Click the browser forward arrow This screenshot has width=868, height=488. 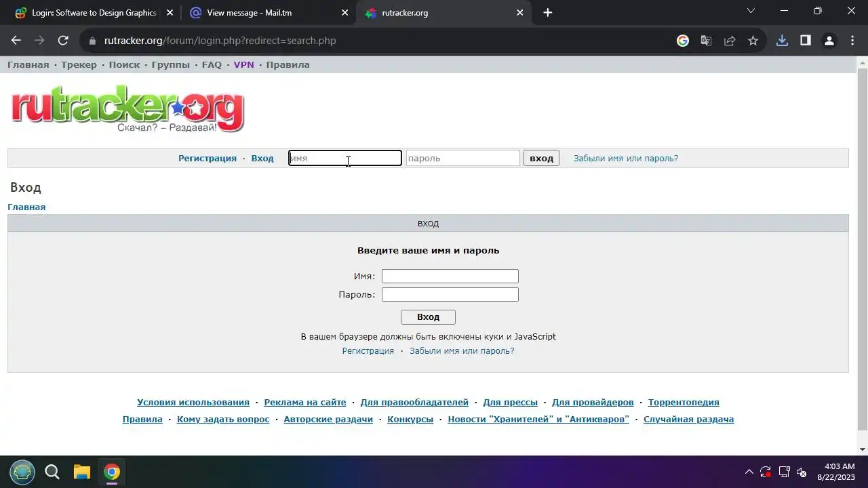pyautogui.click(x=39, y=41)
